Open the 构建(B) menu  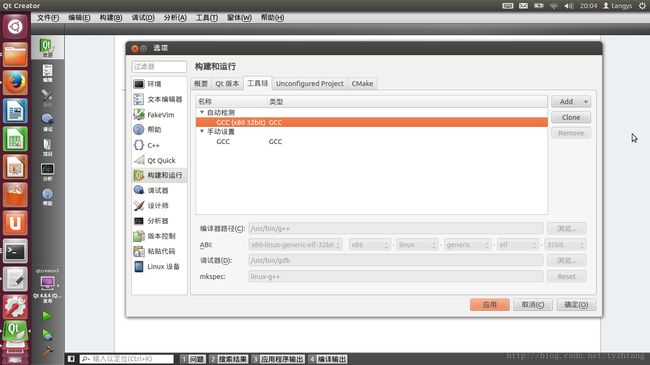click(x=111, y=18)
